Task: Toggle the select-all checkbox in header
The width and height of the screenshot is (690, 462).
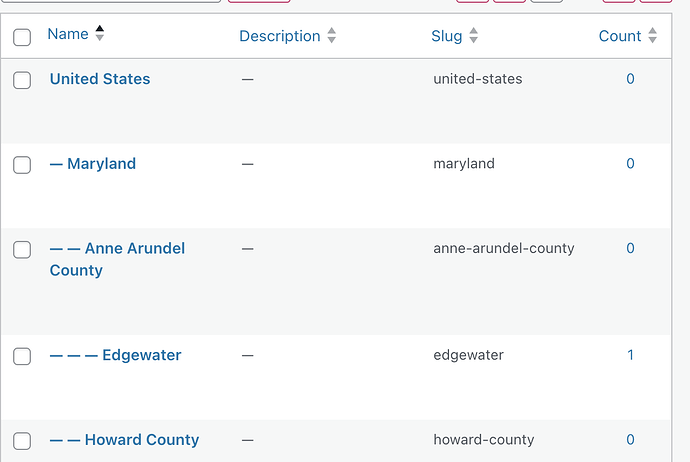Action: point(22,37)
